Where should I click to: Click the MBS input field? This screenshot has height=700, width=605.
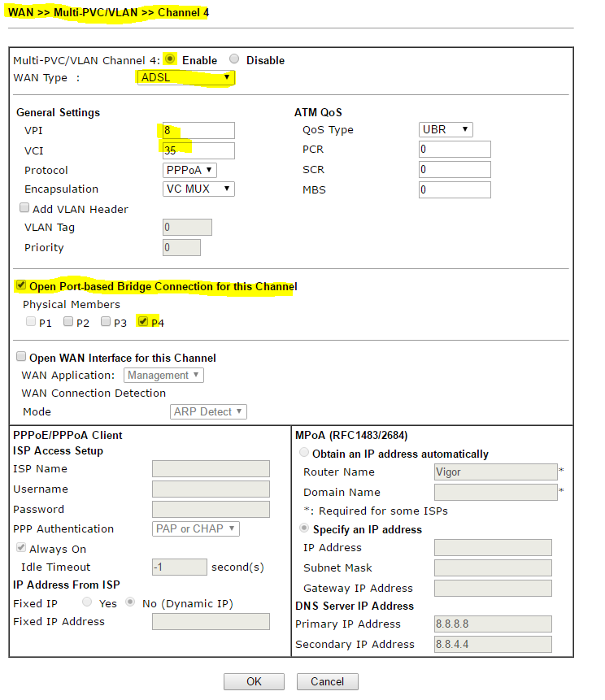[x=455, y=189]
